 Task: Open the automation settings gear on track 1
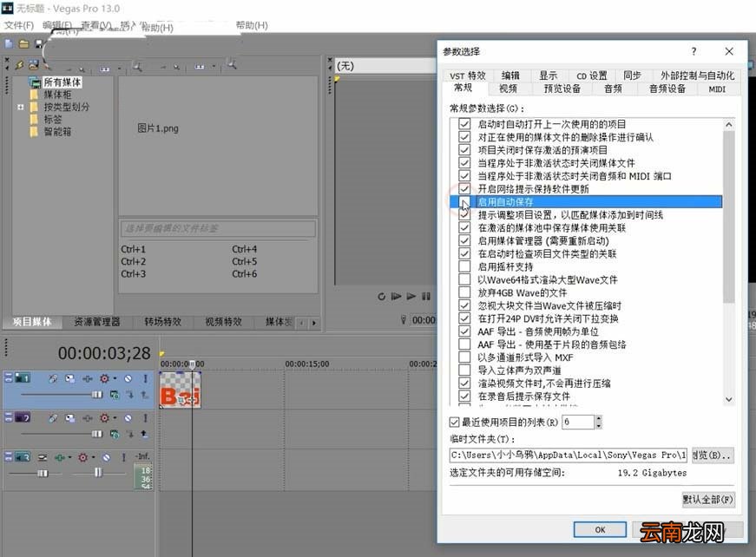pos(104,379)
